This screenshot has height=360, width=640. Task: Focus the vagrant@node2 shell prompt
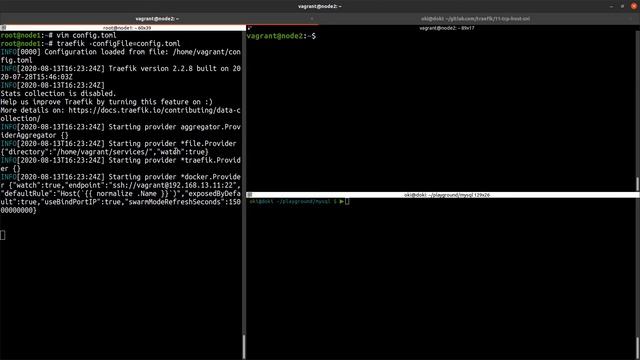(281, 36)
